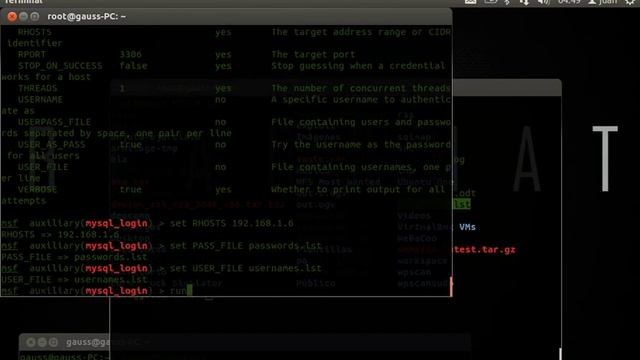Click the false value for STOP_ON_SUCCESS
The height and width of the screenshot is (360, 640).
point(133,66)
